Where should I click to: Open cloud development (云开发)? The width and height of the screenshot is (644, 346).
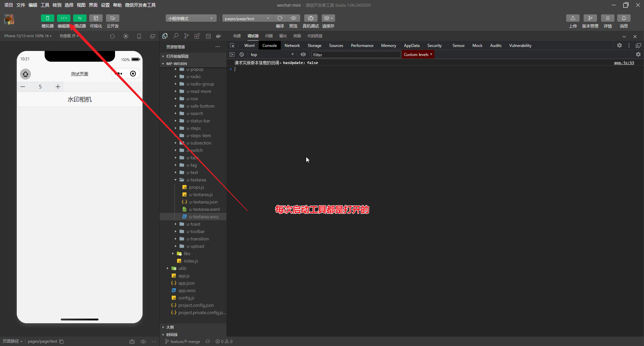click(x=113, y=18)
